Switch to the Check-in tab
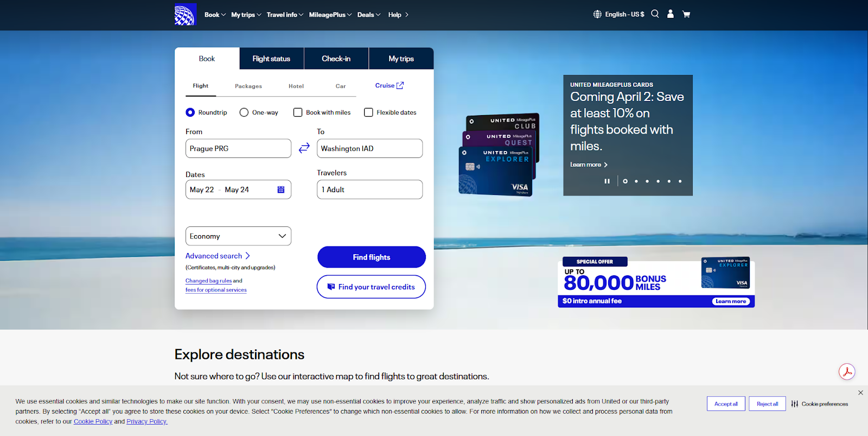Viewport: 868px width, 436px height. [x=336, y=59]
